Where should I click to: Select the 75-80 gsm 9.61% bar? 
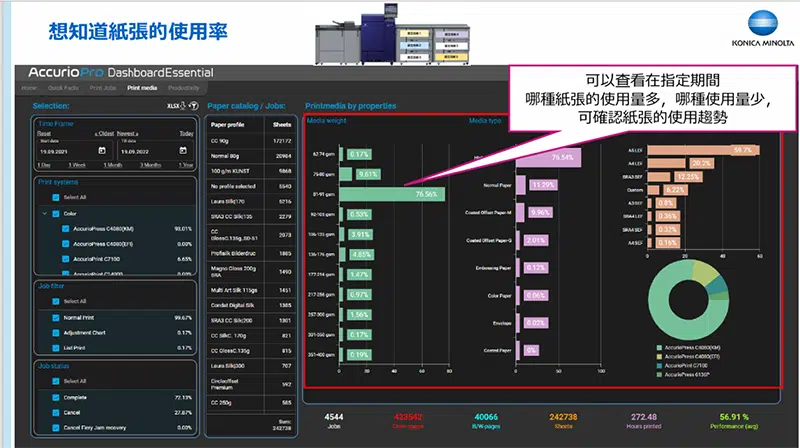[345, 174]
